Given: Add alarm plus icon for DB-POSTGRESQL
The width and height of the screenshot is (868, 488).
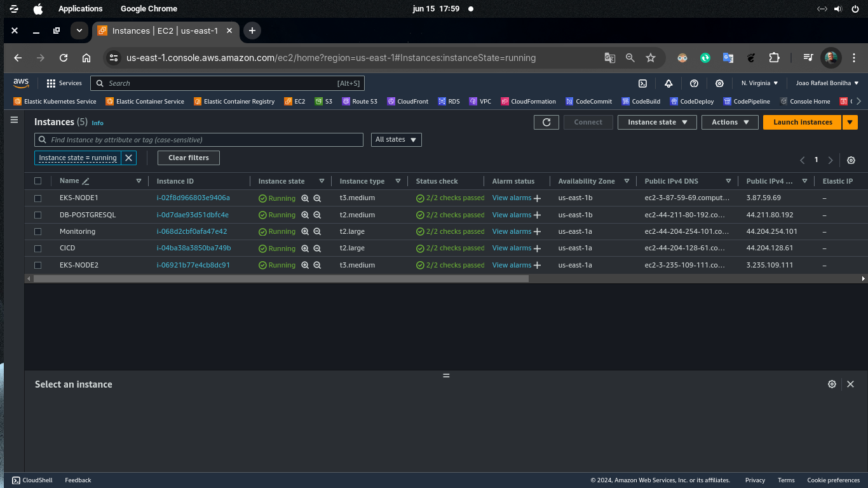Looking at the screenshot, I should click(537, 215).
